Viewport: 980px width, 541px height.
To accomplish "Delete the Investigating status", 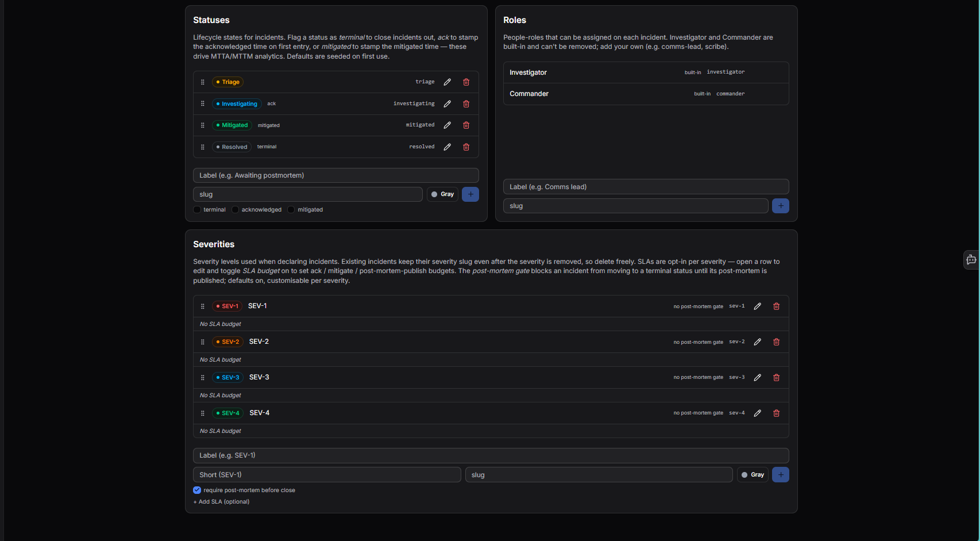I will [x=466, y=104].
